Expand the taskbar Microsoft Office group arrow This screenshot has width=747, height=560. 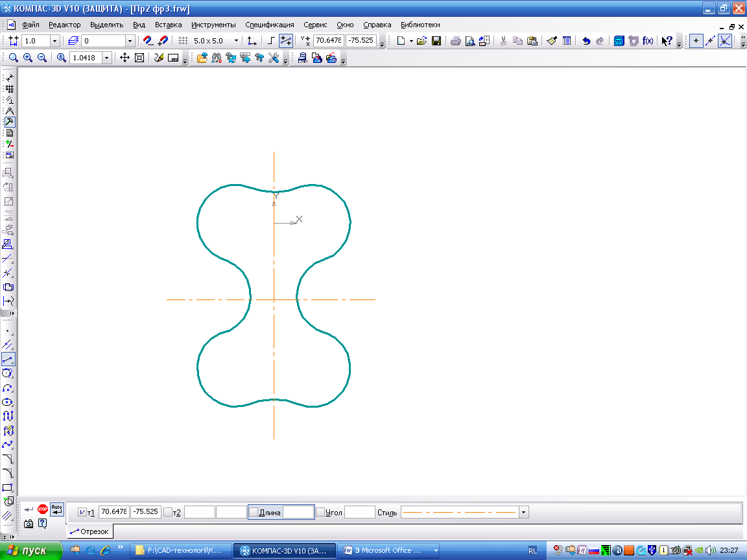(x=436, y=550)
